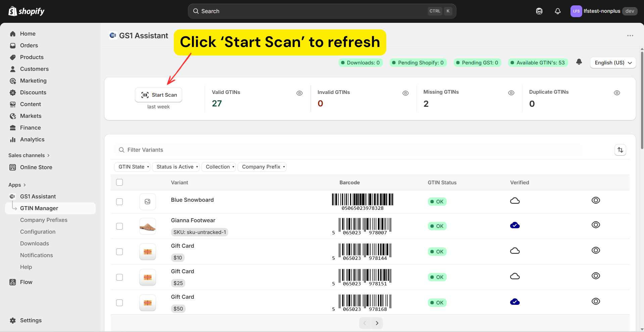Click the Flow app icon

[x=13, y=282]
